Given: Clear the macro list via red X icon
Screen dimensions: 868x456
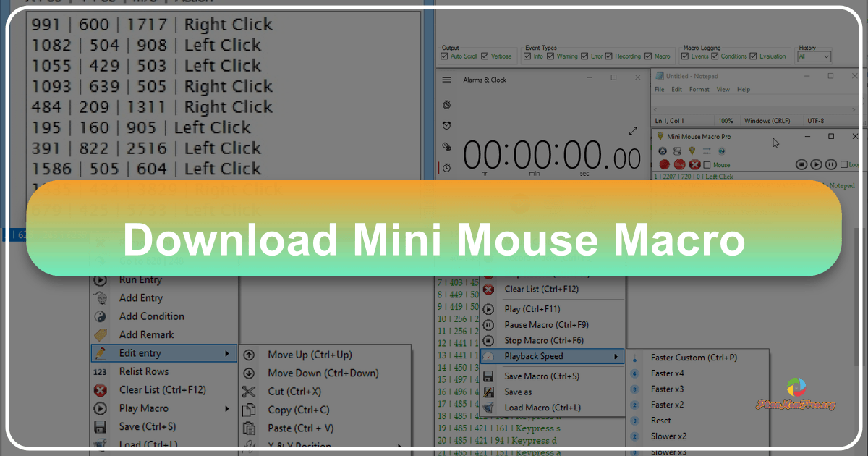Looking at the screenshot, I should pyautogui.click(x=695, y=164).
